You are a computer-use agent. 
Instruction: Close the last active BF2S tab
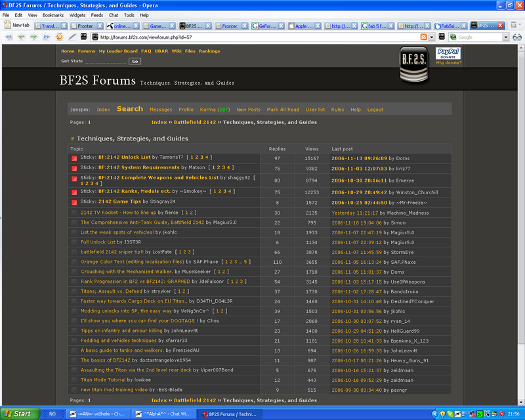[x=500, y=26]
